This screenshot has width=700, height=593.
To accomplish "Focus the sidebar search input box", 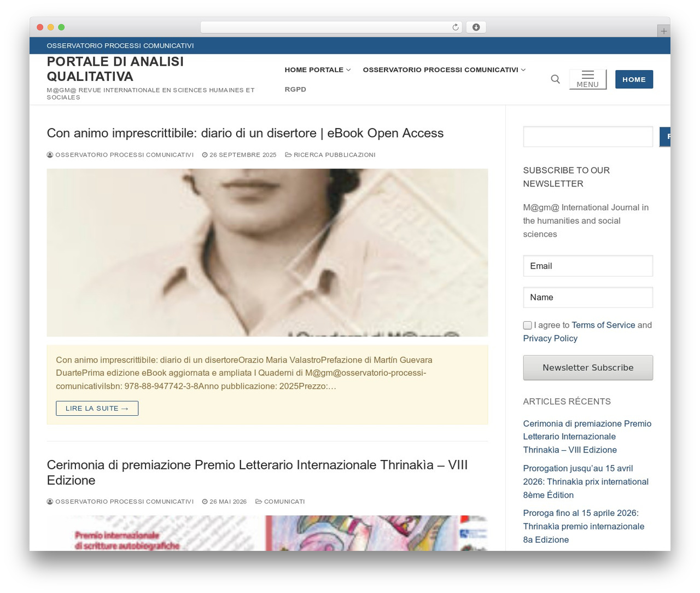I will click(588, 137).
